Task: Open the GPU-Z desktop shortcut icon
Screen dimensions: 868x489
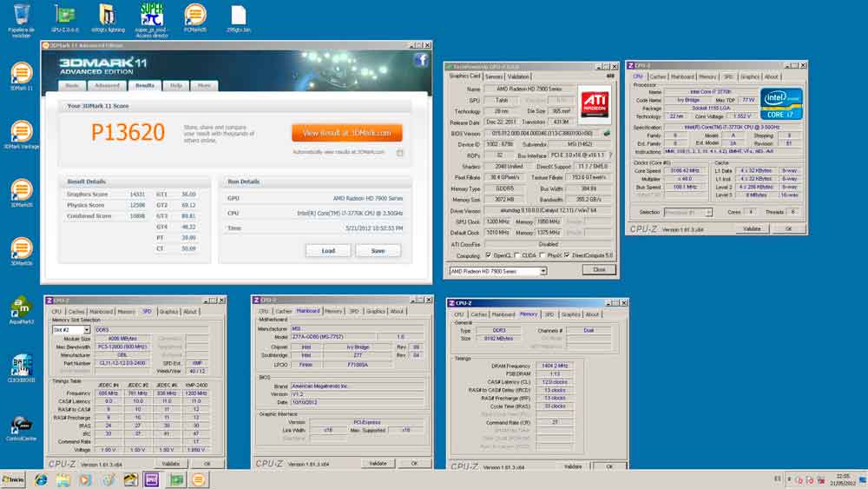Action: 65,15
